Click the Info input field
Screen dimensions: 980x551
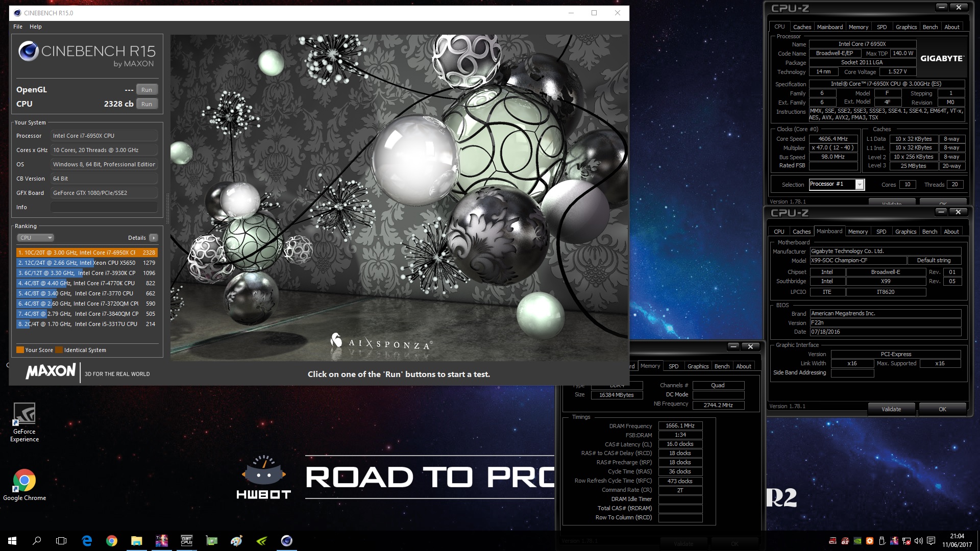click(x=104, y=207)
